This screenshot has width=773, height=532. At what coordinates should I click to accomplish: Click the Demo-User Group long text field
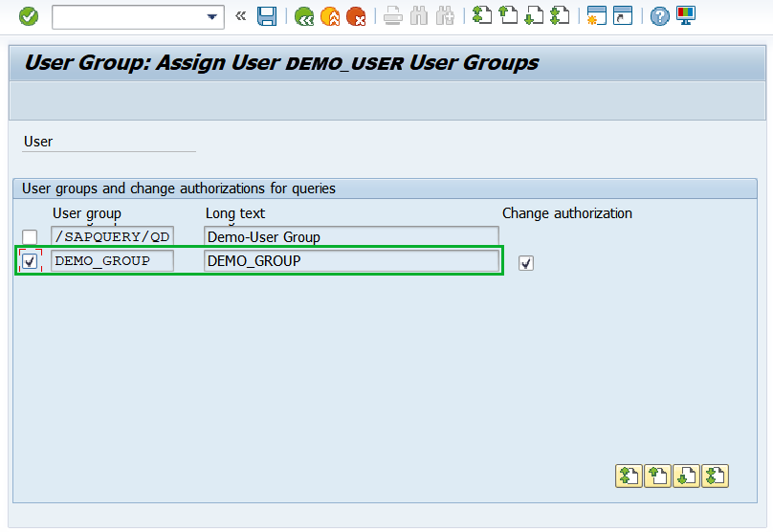[x=351, y=236]
